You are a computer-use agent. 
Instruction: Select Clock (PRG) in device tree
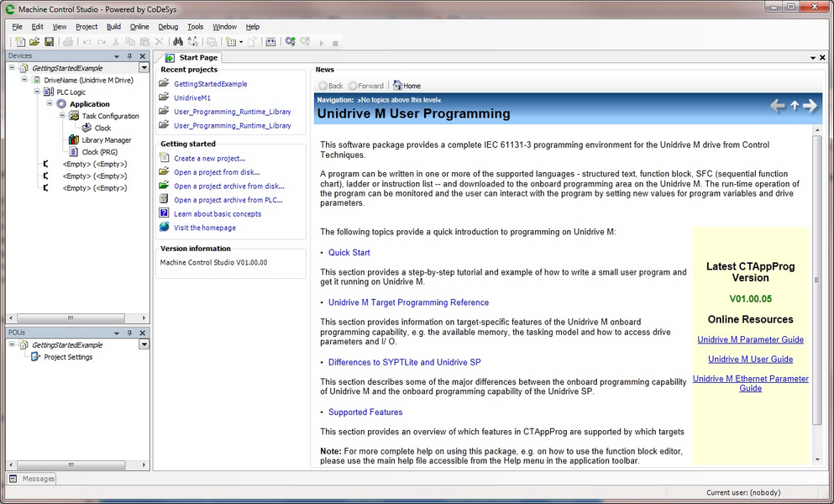click(99, 152)
